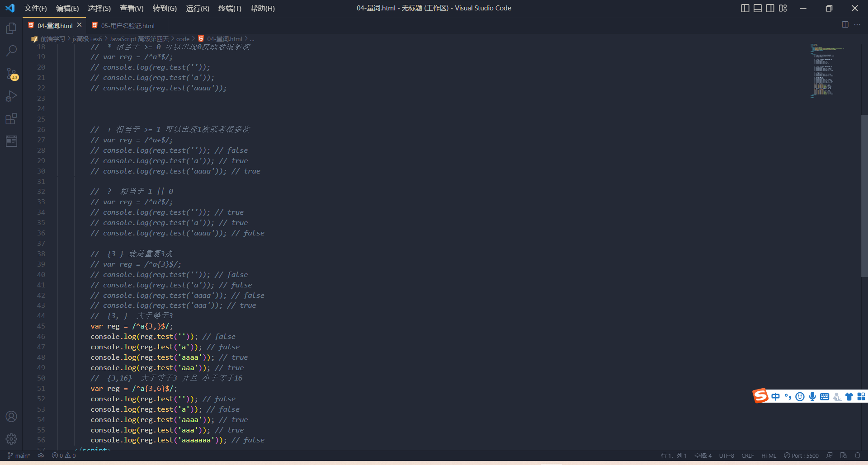Screen dimensions: 868x465
Task: Open Customize Layout icon
Action: click(783, 8)
